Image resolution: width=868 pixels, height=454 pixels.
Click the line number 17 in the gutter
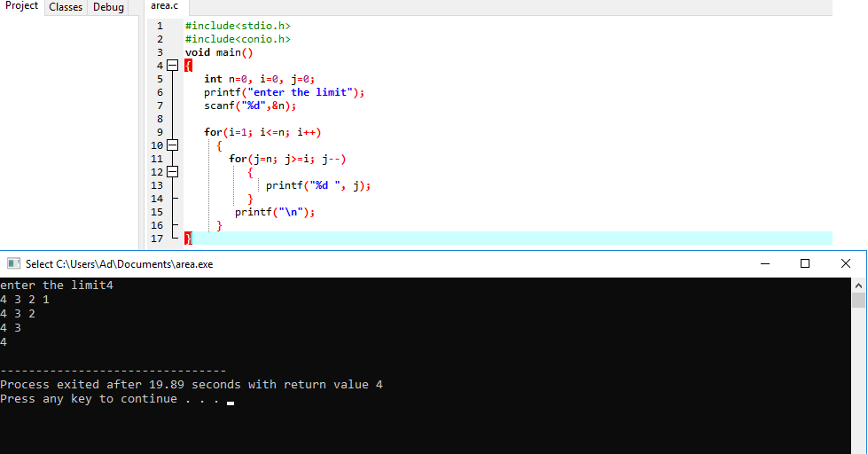[x=157, y=238]
